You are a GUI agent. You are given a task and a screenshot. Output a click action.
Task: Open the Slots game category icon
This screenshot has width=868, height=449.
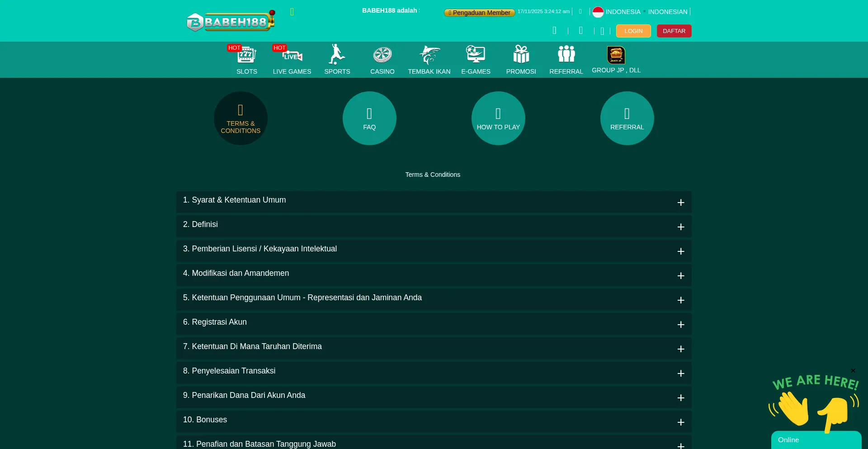[x=246, y=55]
